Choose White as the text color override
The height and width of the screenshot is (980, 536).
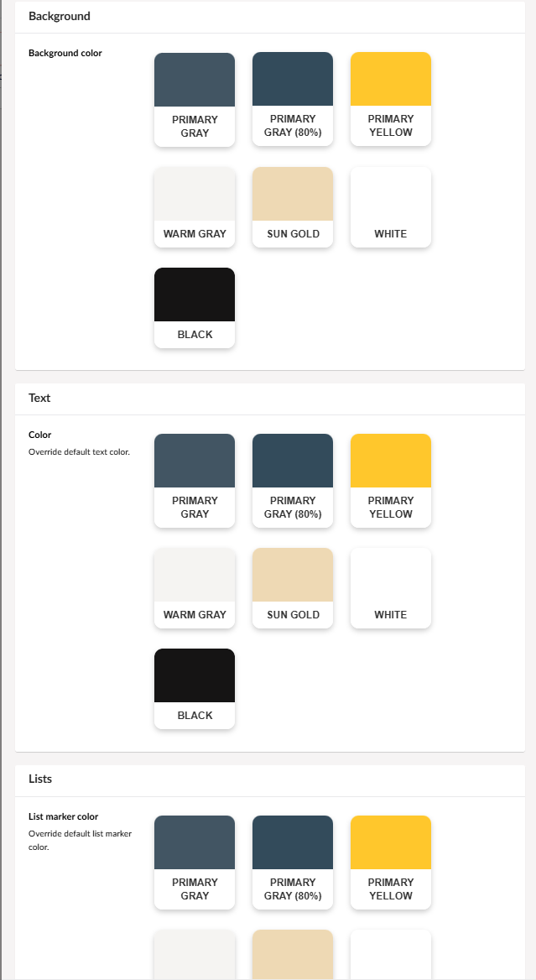[x=391, y=587]
